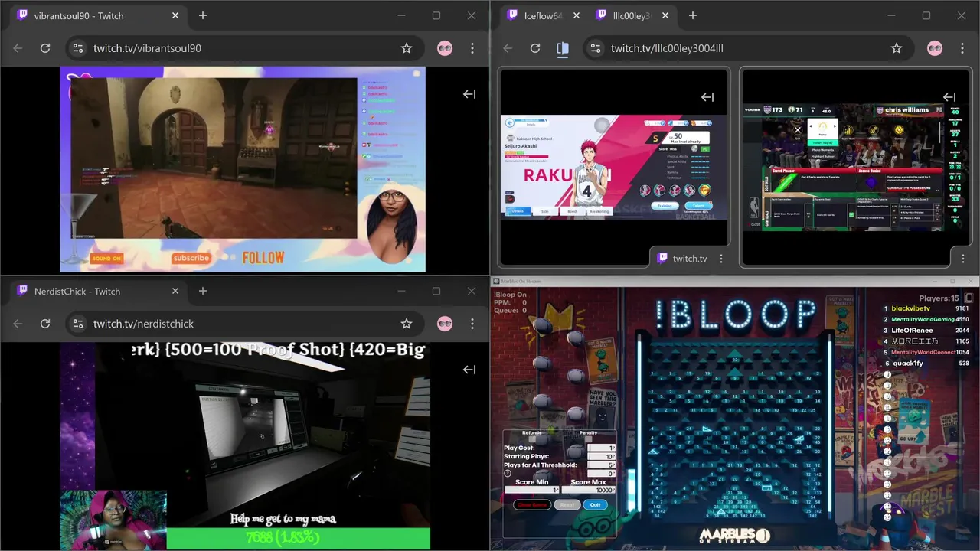Viewport: 980px width, 551px height.
Task: Bookmark the nerdistchick page with the star
Action: click(407, 324)
